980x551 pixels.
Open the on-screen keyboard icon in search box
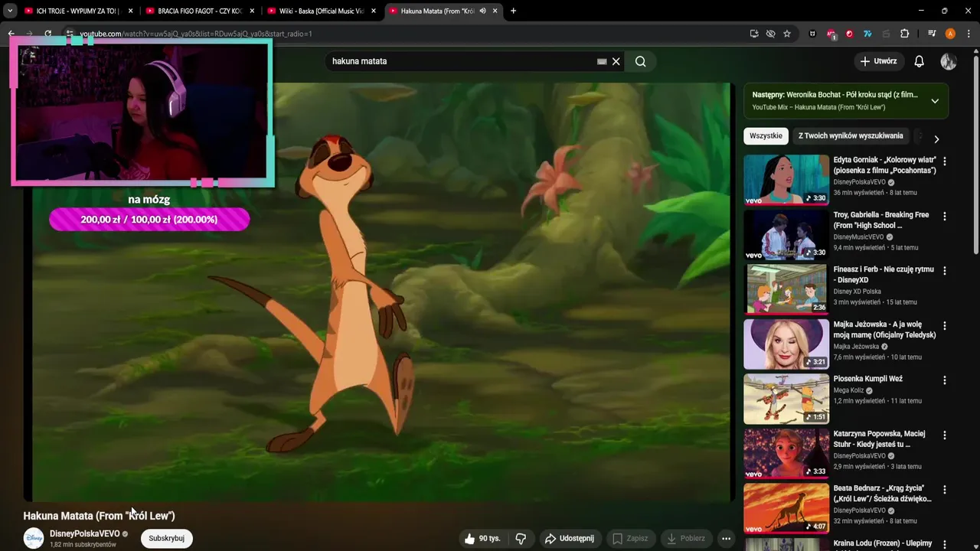click(x=602, y=61)
